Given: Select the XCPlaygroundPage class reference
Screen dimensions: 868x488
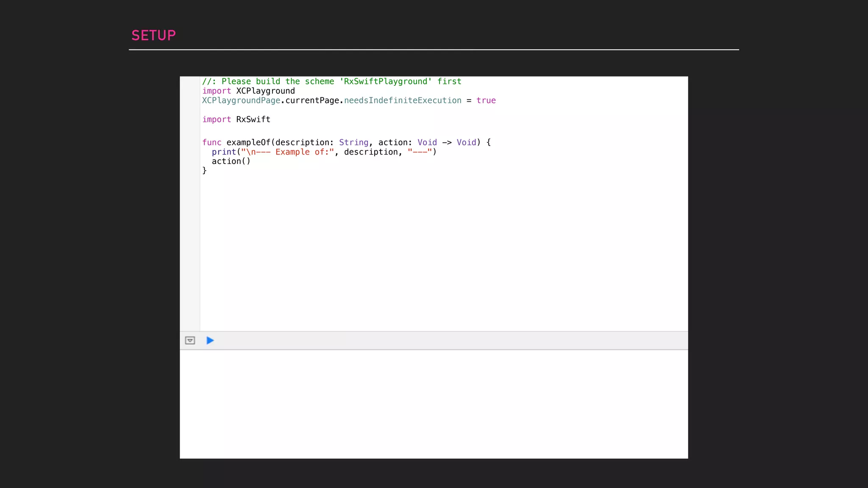Looking at the screenshot, I should click(x=241, y=100).
